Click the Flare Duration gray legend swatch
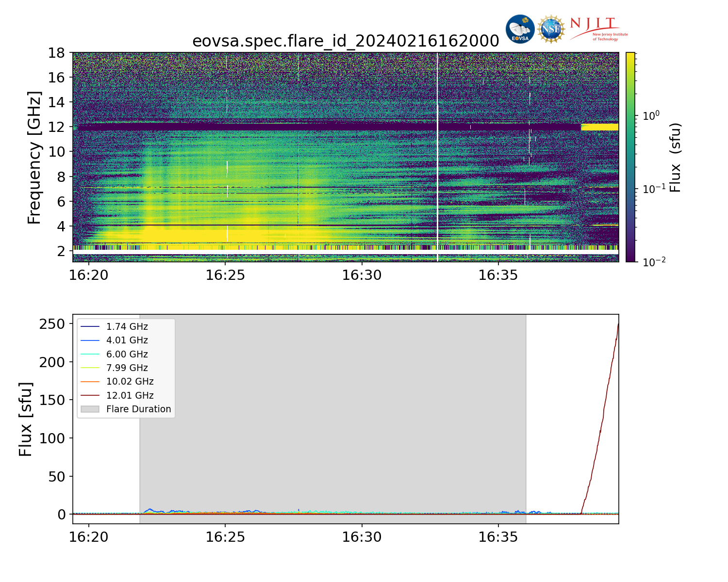This screenshot has width=728, height=582. pyautogui.click(x=90, y=409)
